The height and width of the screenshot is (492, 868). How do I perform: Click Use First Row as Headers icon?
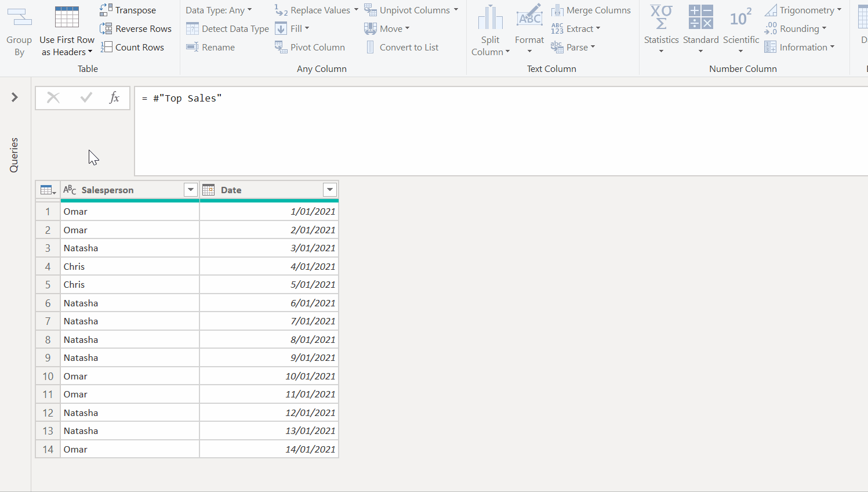(67, 17)
